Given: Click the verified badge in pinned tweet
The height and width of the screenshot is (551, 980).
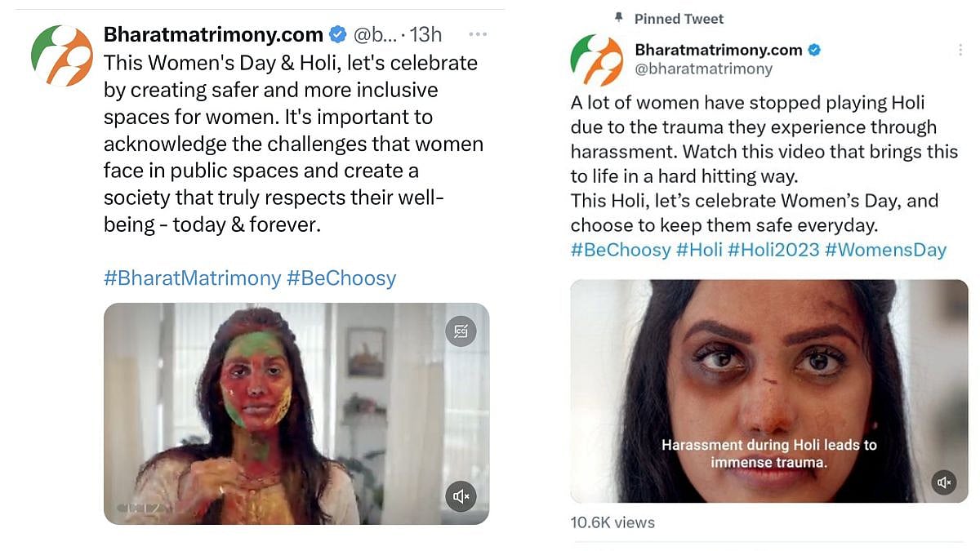Looking at the screenshot, I should [x=813, y=50].
